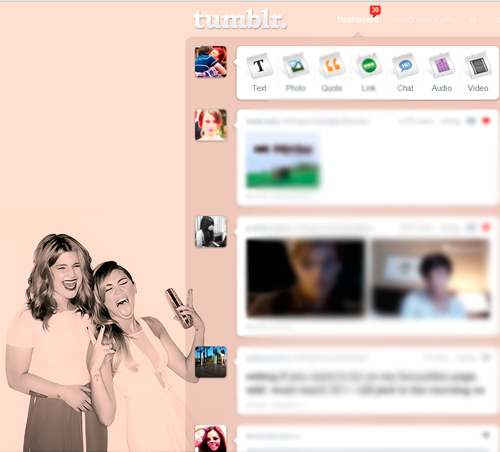This screenshot has width=500, height=452.
Task: Open the black-and-white girl avatar's blog
Action: pos(211,232)
